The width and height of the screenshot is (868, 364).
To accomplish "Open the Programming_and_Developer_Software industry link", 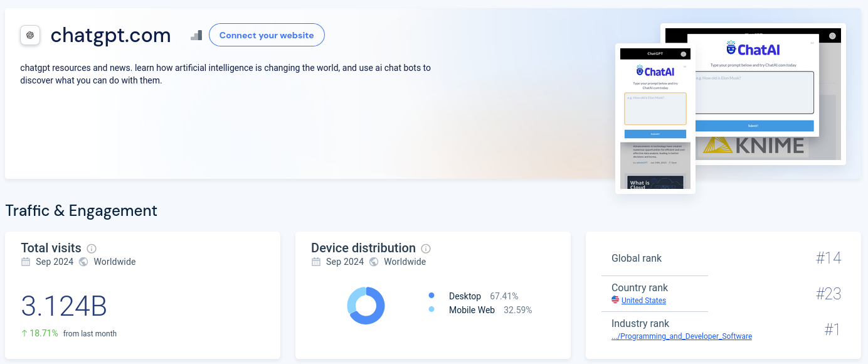I will coord(681,336).
